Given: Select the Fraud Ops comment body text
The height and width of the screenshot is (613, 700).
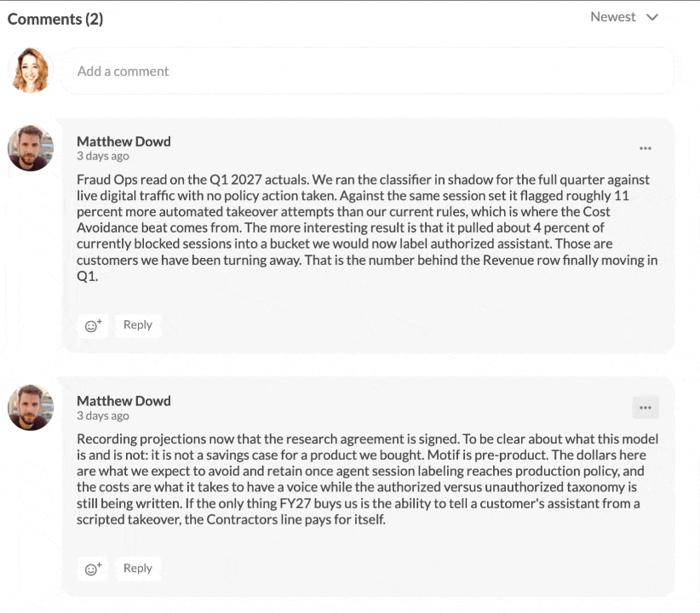Looking at the screenshot, I should (x=367, y=227).
